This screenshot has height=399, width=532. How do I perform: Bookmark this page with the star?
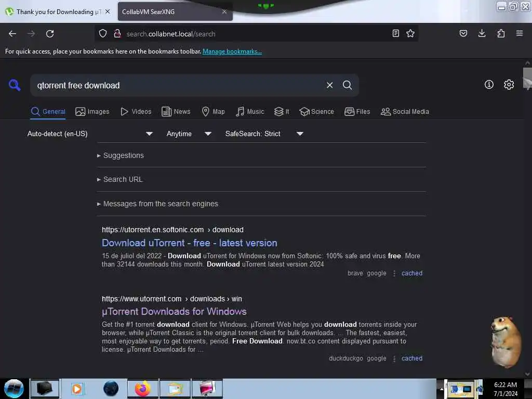pyautogui.click(x=410, y=33)
